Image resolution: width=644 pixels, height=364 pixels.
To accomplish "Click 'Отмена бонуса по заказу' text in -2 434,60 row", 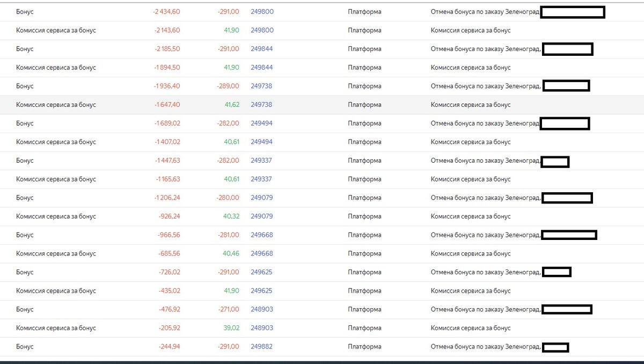I will 467,12.
